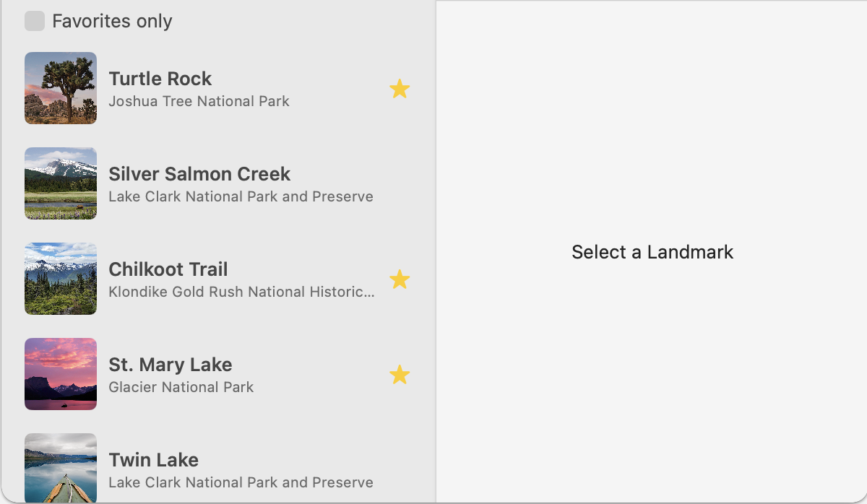This screenshot has height=504, width=867.
Task: Toggle Turtle Rock's favorite status off
Action: pos(400,88)
